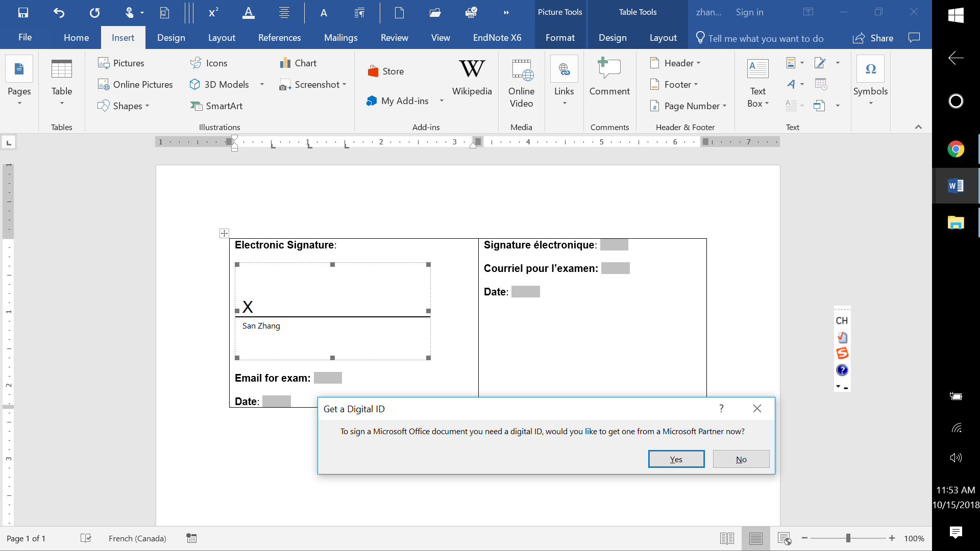This screenshot has height=551, width=980.
Task: Open the Mailings tab
Action: point(341,38)
